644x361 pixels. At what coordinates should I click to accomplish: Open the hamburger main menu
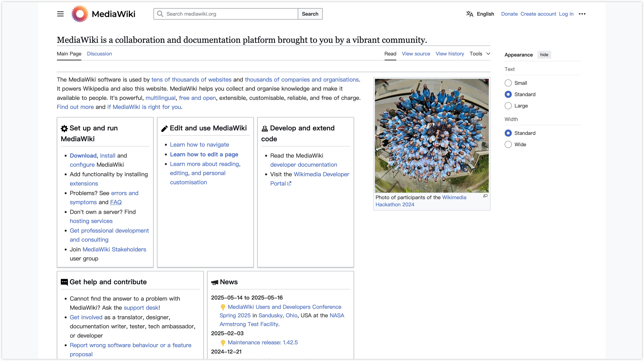[60, 14]
